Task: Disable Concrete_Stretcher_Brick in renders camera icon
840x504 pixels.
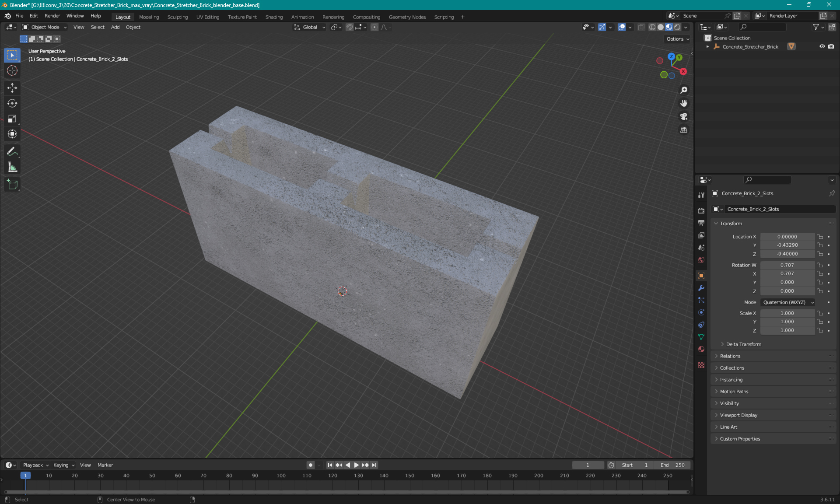Action: click(x=831, y=46)
